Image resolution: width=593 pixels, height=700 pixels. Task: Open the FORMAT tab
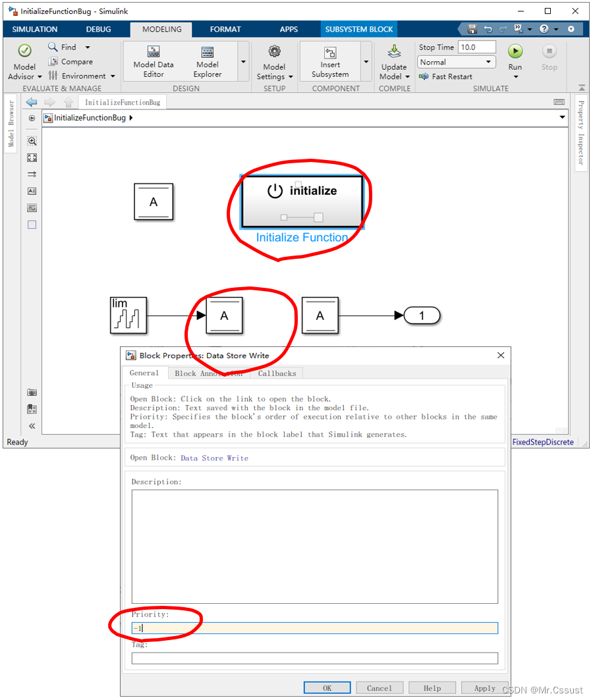click(225, 30)
